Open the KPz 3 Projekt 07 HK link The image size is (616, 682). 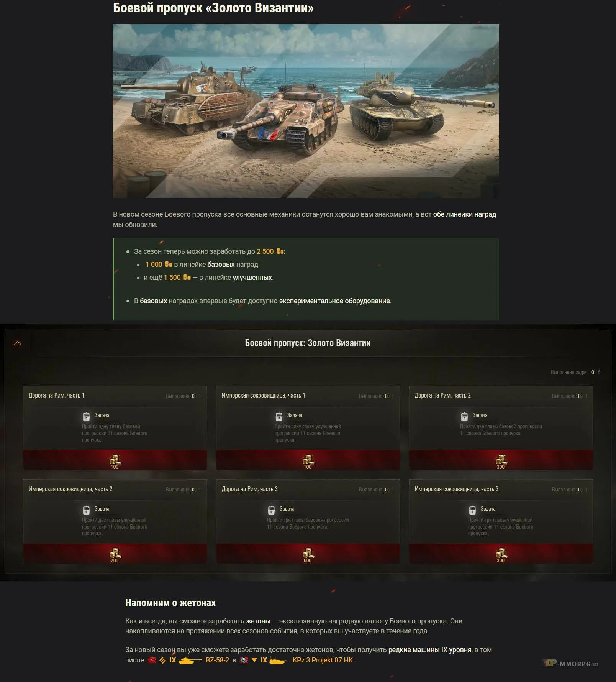click(323, 660)
